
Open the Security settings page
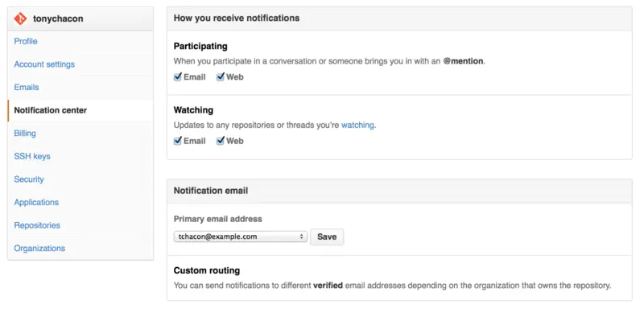tap(29, 179)
